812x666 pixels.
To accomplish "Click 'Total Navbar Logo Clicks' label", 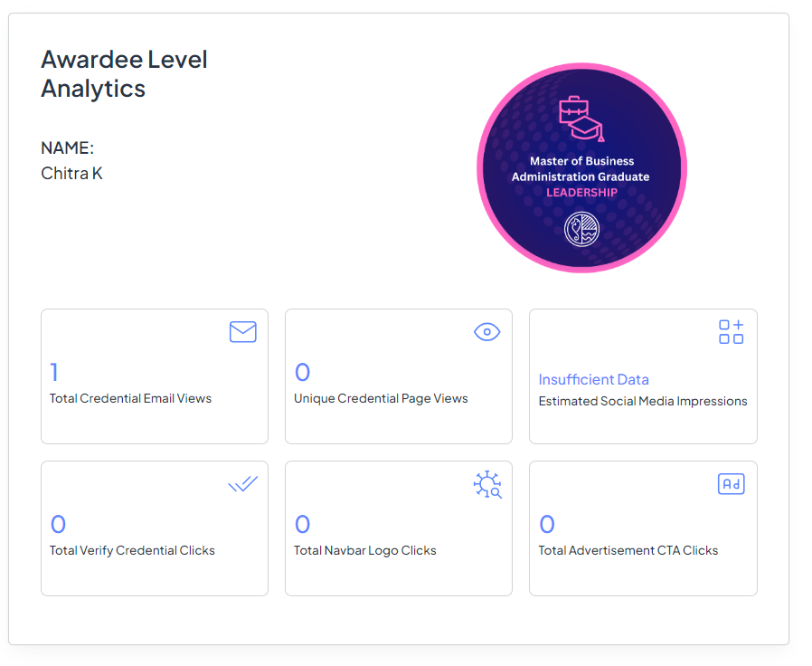I will [x=365, y=550].
